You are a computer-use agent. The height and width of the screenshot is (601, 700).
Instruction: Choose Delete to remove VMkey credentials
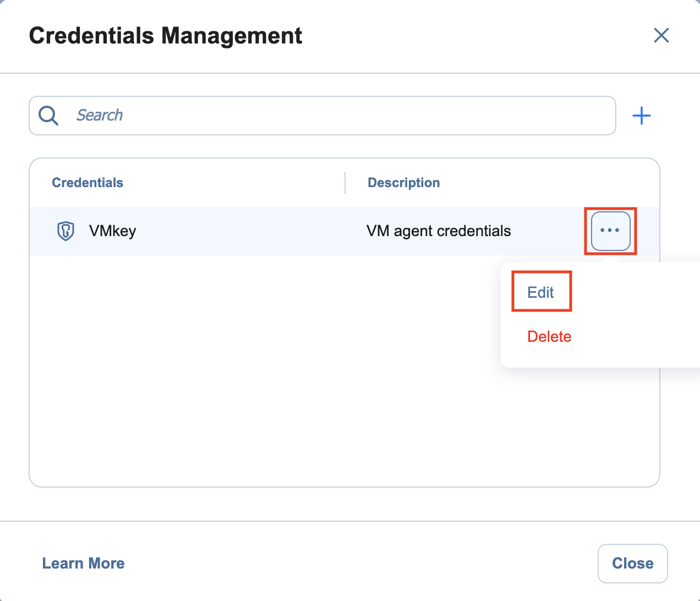tap(549, 336)
